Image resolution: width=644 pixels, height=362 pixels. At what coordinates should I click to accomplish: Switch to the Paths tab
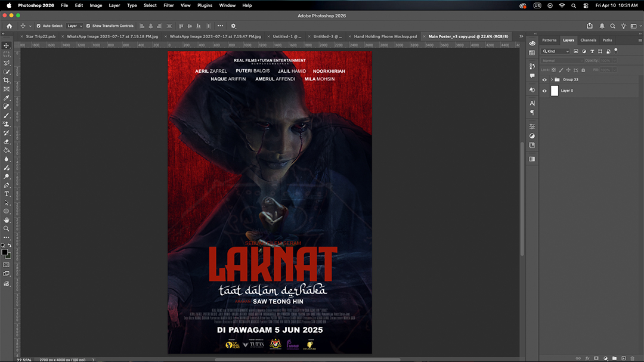click(607, 41)
